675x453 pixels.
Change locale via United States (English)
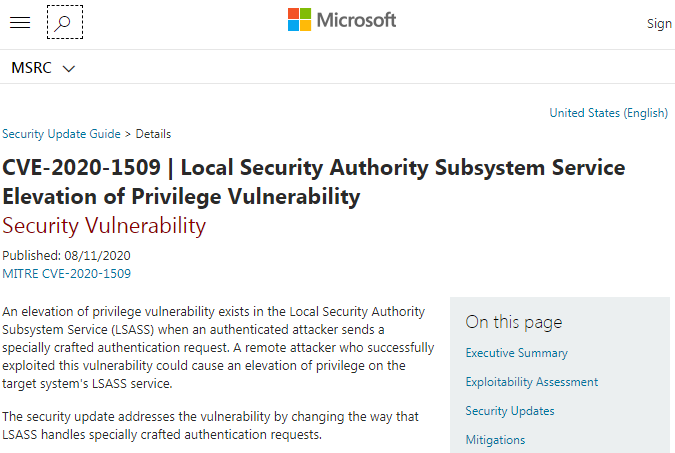click(608, 113)
